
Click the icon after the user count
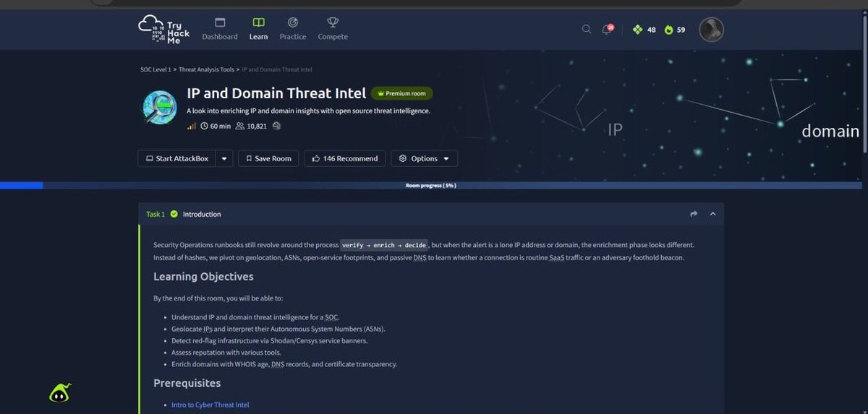[276, 126]
